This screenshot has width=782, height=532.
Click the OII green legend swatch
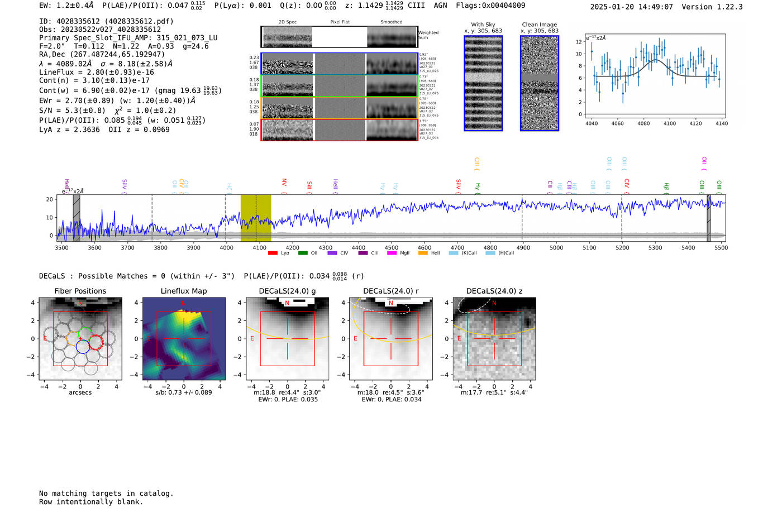click(303, 253)
